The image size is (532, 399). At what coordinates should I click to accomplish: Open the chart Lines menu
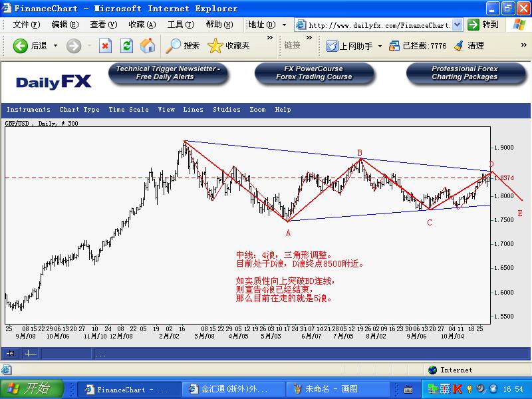click(x=193, y=110)
